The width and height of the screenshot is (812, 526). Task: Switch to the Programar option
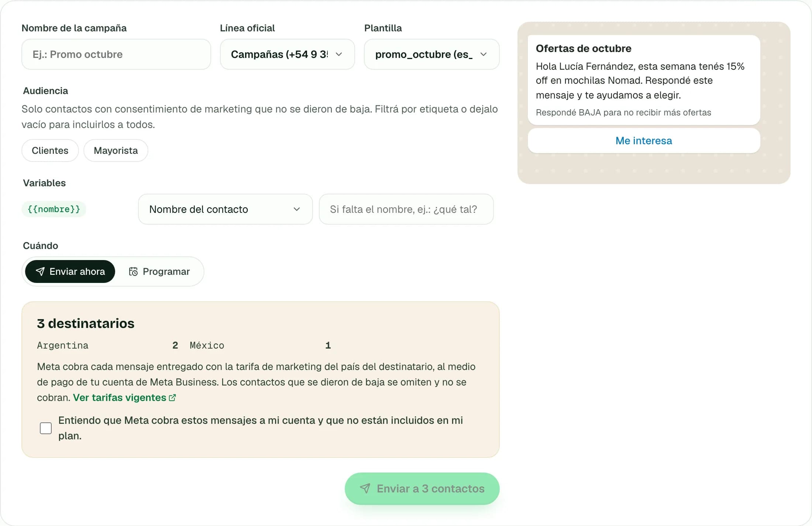[159, 271]
